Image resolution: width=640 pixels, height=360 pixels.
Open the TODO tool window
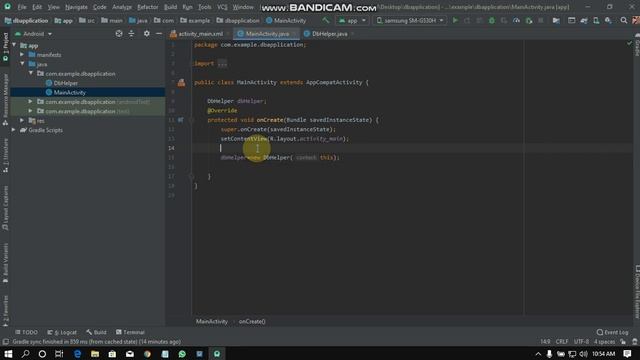click(26, 332)
